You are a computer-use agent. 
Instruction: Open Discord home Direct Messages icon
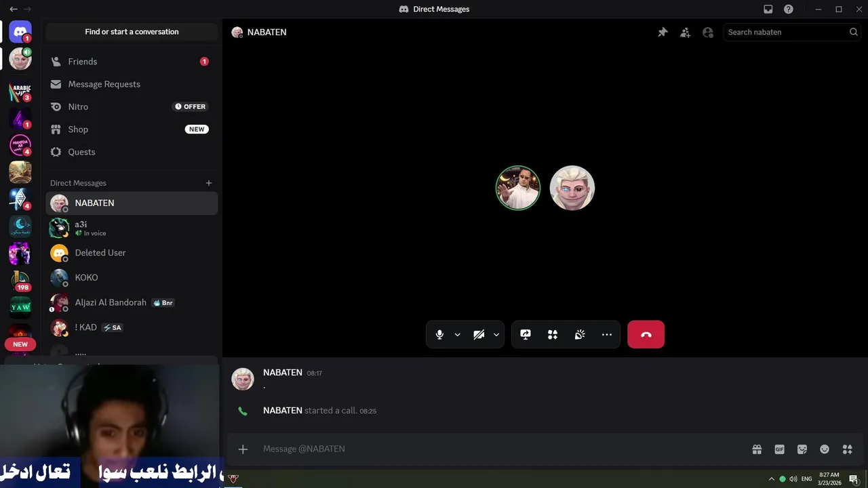[20, 31]
